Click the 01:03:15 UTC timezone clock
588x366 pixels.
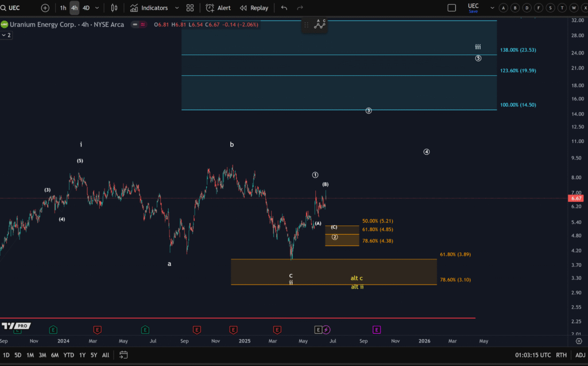point(533,355)
